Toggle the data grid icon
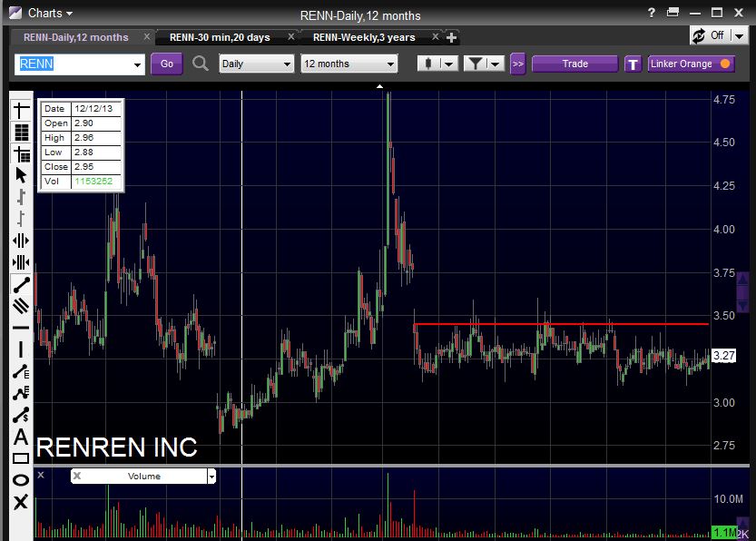The height and width of the screenshot is (541, 756). (21, 133)
